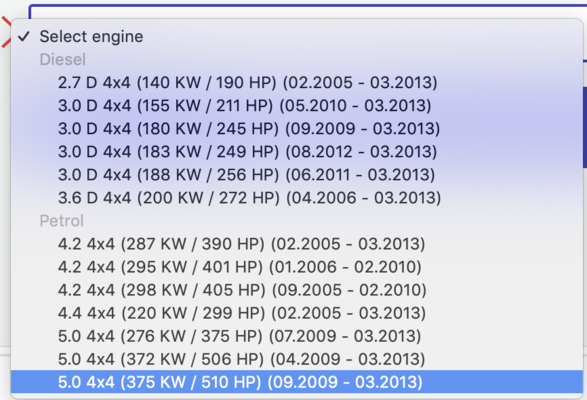Image resolution: width=587 pixels, height=400 pixels.
Task: Pick 5.0 4x4 372 KW / 506 HP
Action: point(297,359)
